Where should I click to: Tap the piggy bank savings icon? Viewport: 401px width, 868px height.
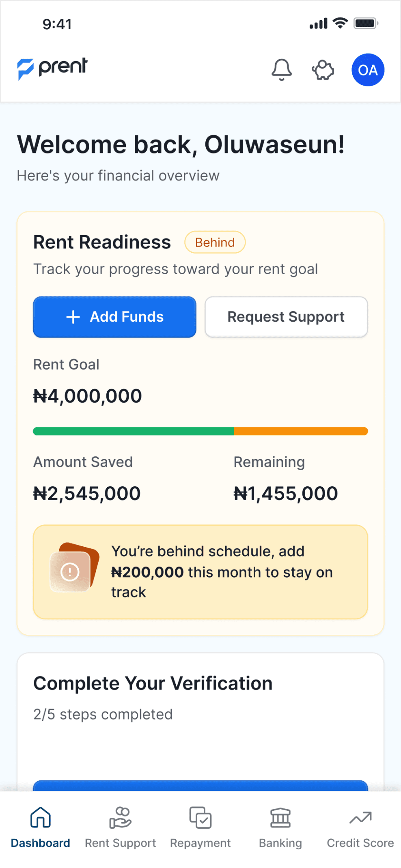point(323,70)
